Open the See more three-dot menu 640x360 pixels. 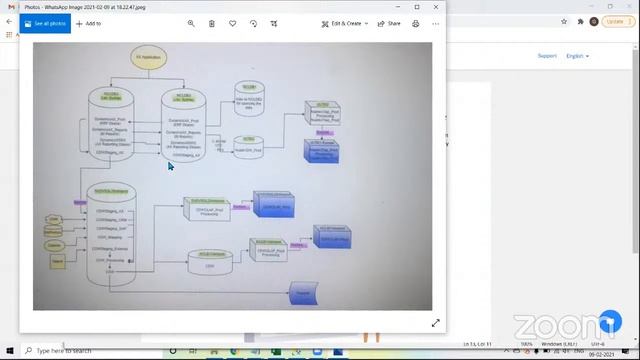click(x=436, y=24)
